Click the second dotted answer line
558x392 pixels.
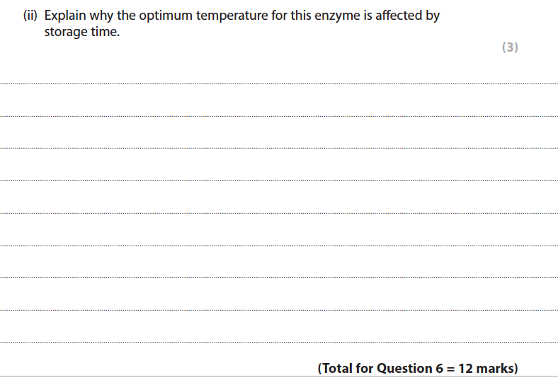pos(279,116)
